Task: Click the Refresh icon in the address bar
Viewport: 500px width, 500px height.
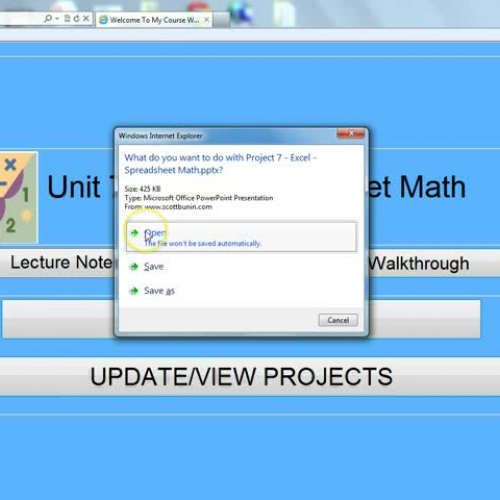Action: click(76, 19)
